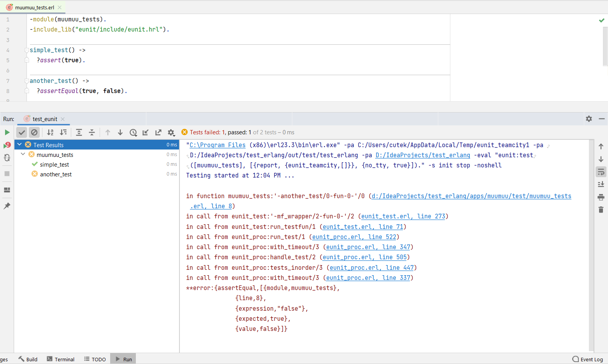This screenshot has width=608, height=364.
Task: Toggle Show Ignored tests button
Action: point(34,132)
